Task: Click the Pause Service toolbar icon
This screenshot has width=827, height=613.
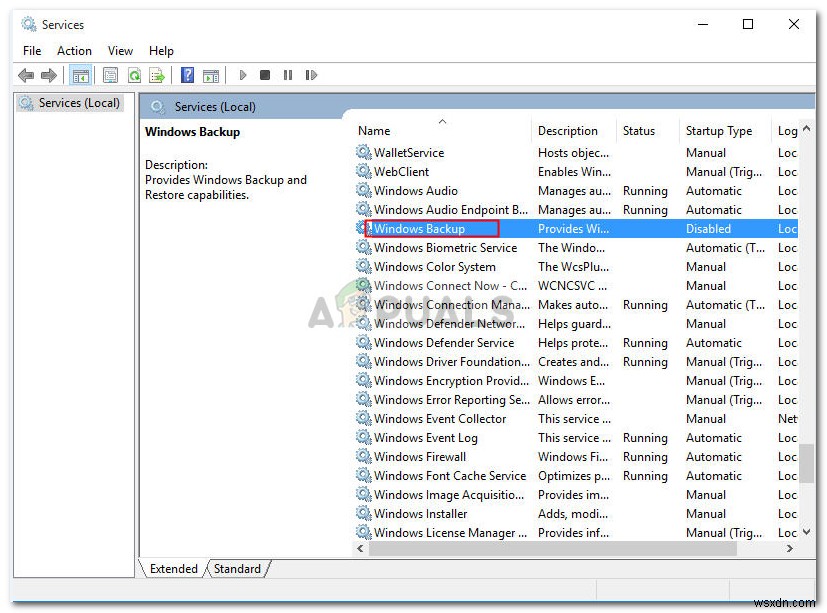Action: [x=287, y=75]
